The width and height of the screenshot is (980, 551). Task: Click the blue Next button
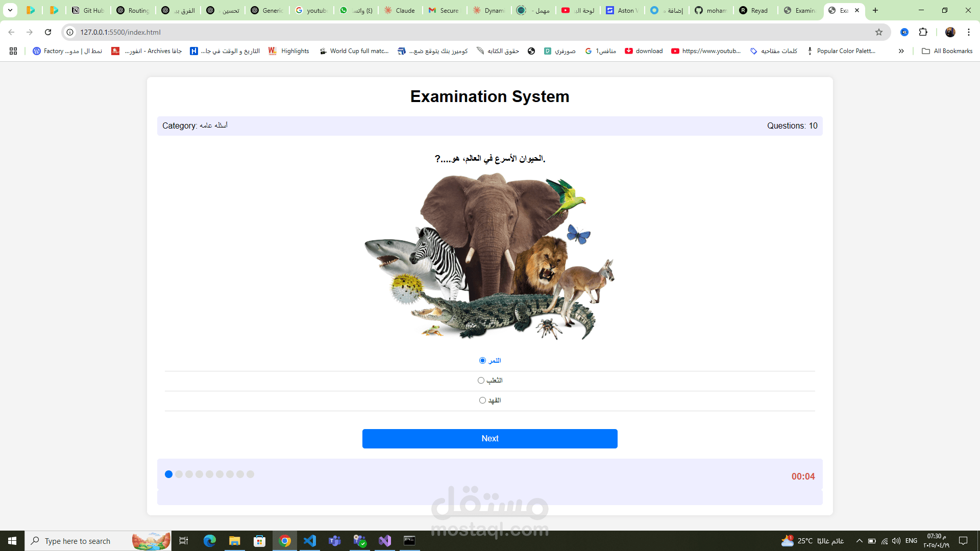490,439
